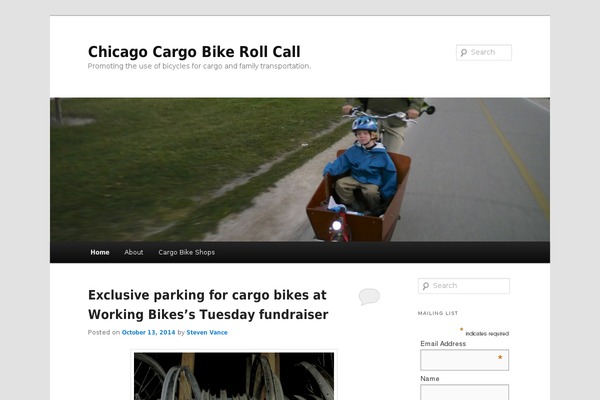Open the Cargo Bike Shops menu item
Viewport: 600px width, 400px height.
tap(187, 252)
